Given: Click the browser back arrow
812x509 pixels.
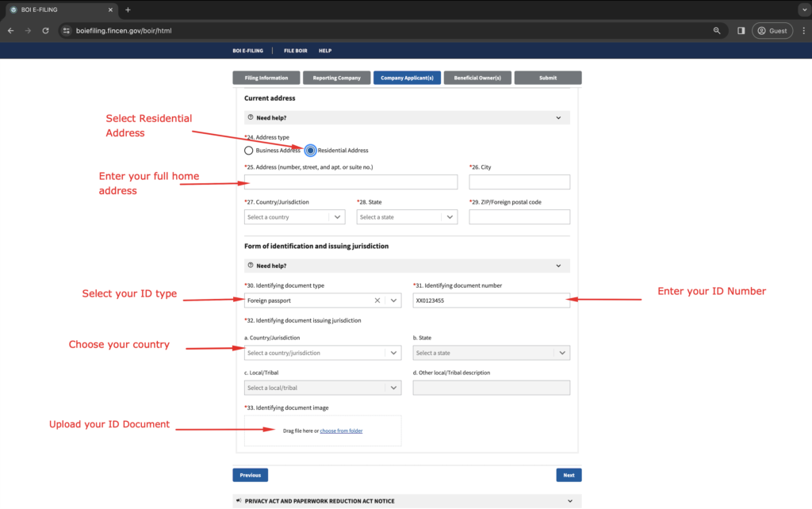Looking at the screenshot, I should 11,31.
